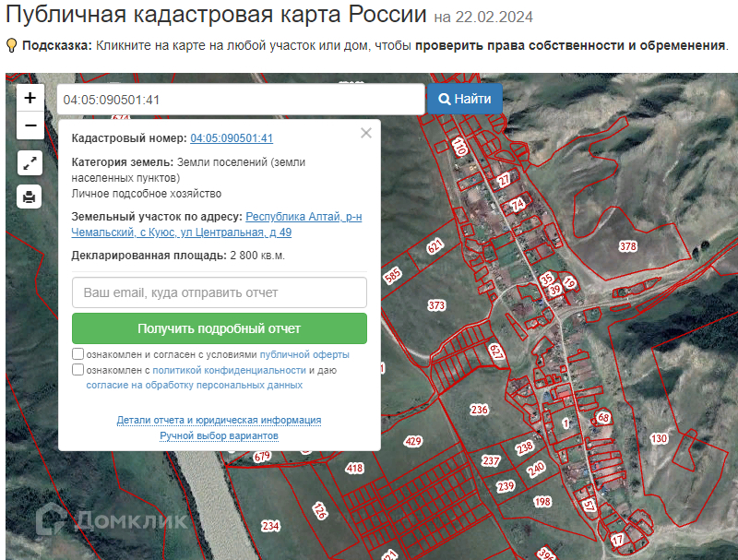Click the email input field
738x560 pixels.
click(220, 292)
